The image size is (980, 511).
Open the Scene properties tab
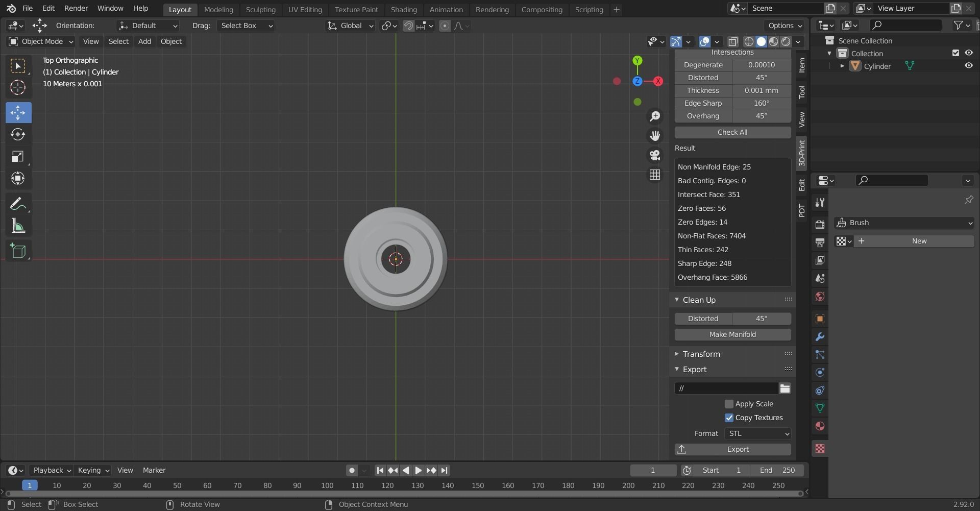(x=820, y=278)
